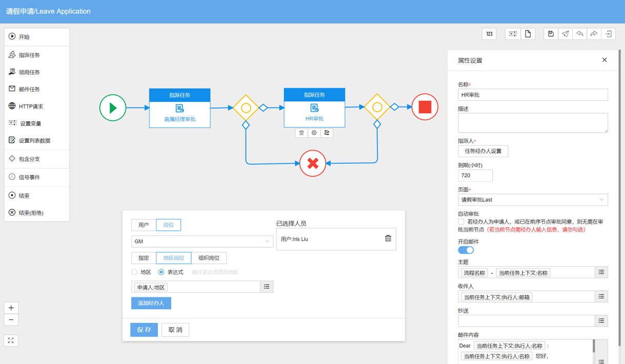The width and height of the screenshot is (625, 364).
Task: Click the 名称 field containing HR审批
Action: 533,95
